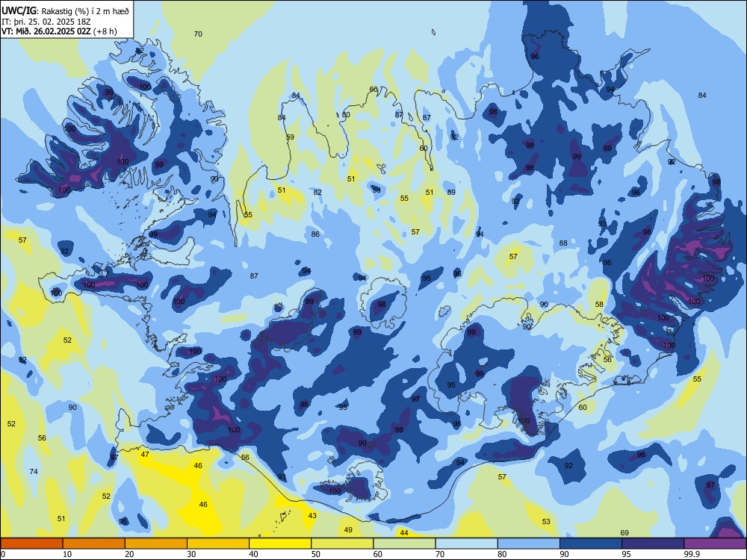
Task: Click the legend label '40'
Action: pyautogui.click(x=254, y=554)
